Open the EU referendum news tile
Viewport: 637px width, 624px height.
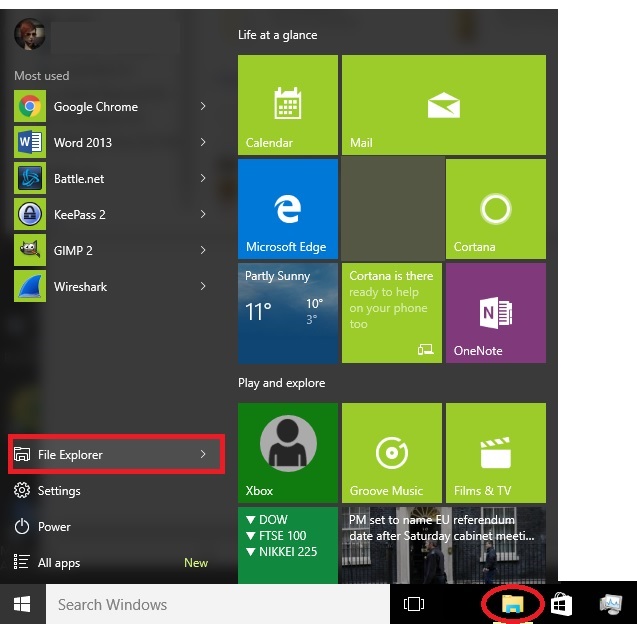pyautogui.click(x=444, y=545)
